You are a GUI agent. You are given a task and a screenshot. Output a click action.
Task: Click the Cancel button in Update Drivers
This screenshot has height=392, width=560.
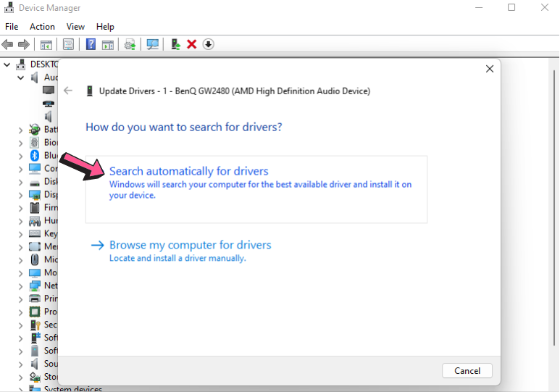tap(467, 371)
